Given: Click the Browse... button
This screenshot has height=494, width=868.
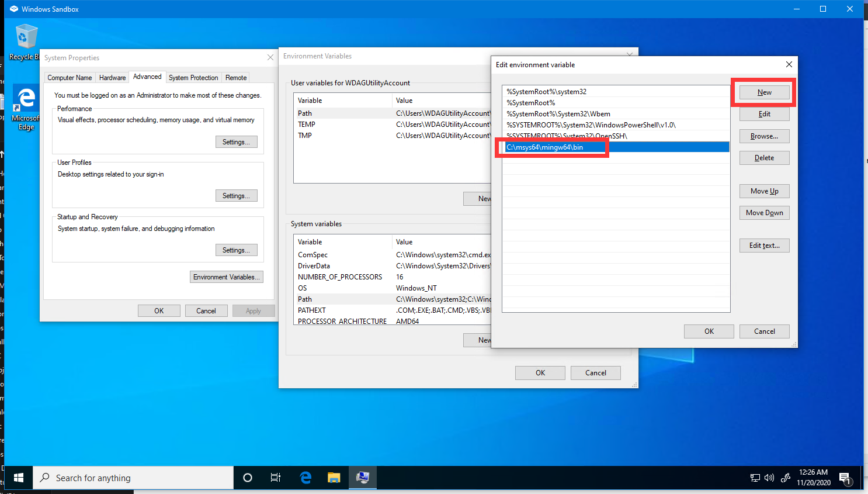Looking at the screenshot, I should click(x=764, y=136).
